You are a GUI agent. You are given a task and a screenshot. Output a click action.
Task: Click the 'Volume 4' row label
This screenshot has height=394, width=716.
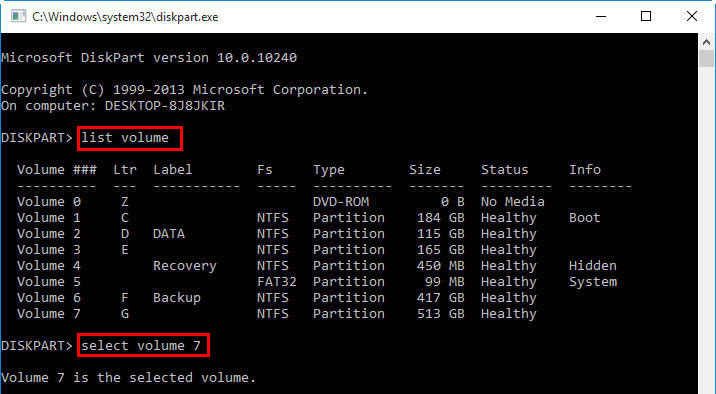[49, 266]
